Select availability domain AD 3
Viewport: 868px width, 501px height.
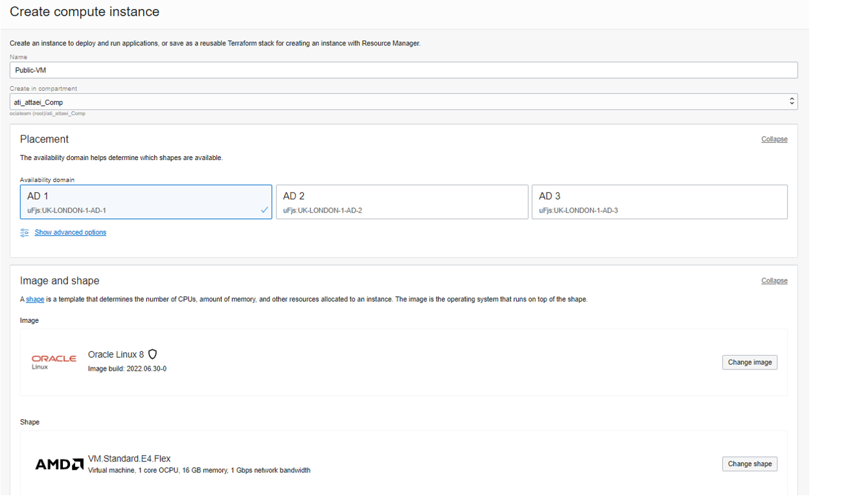659,202
